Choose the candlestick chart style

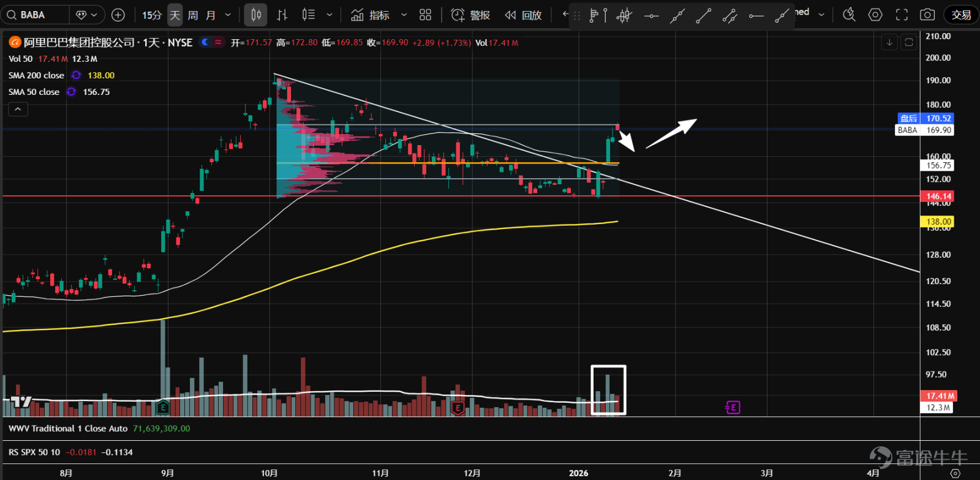[255, 15]
